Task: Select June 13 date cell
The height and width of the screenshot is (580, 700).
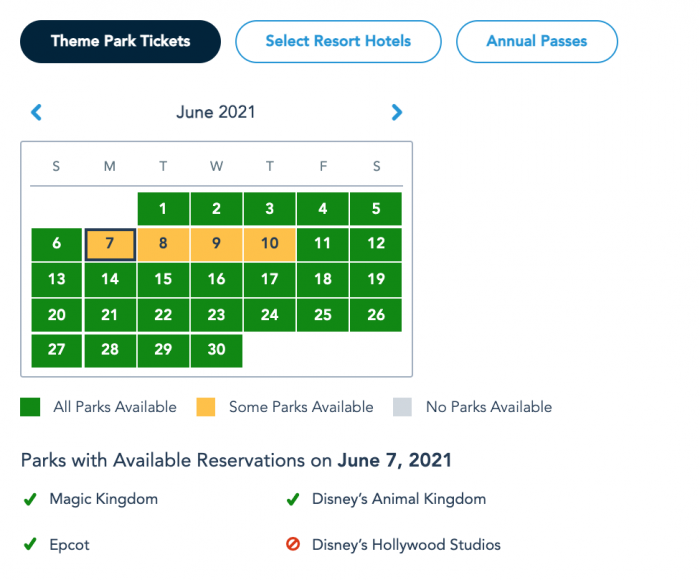Action: (x=57, y=280)
